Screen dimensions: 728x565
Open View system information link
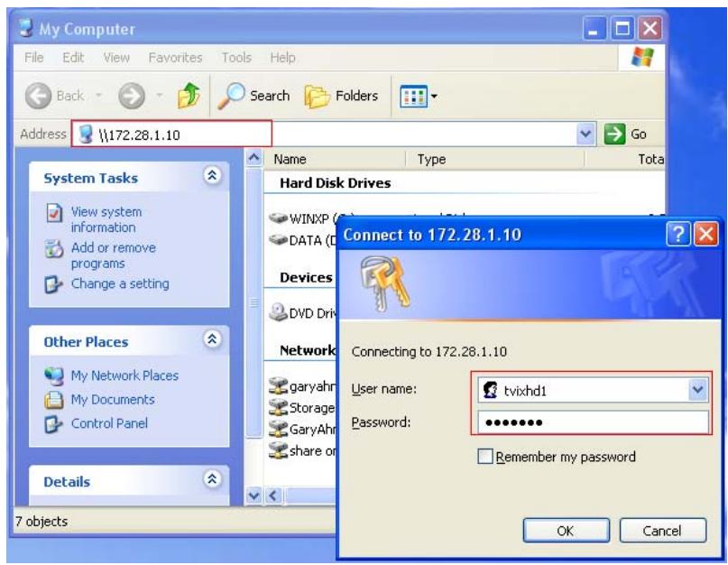106,220
